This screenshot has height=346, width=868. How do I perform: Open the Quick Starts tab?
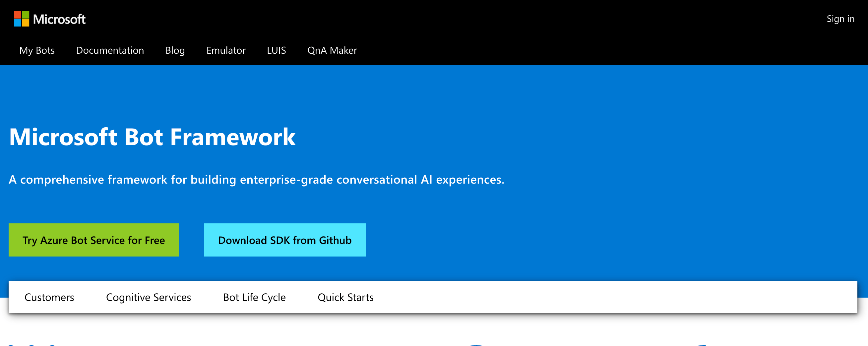click(345, 297)
